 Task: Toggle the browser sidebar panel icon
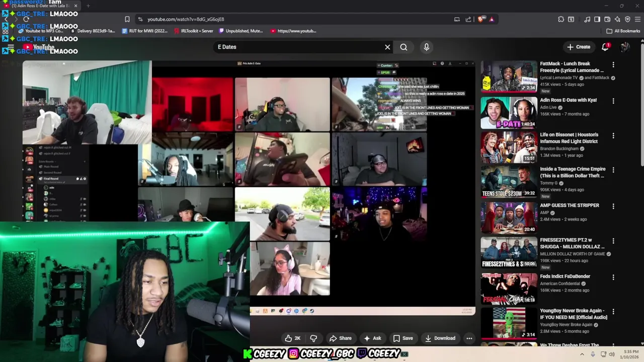[597, 19]
